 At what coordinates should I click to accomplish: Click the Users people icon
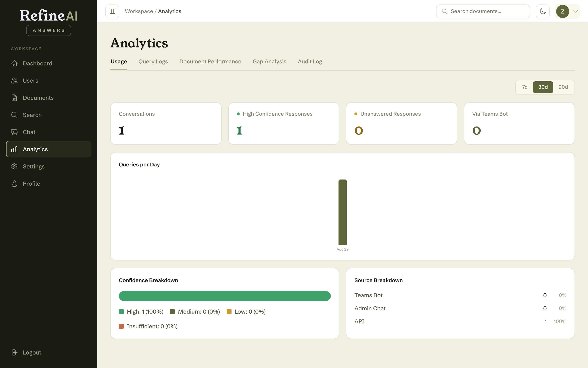(x=14, y=81)
